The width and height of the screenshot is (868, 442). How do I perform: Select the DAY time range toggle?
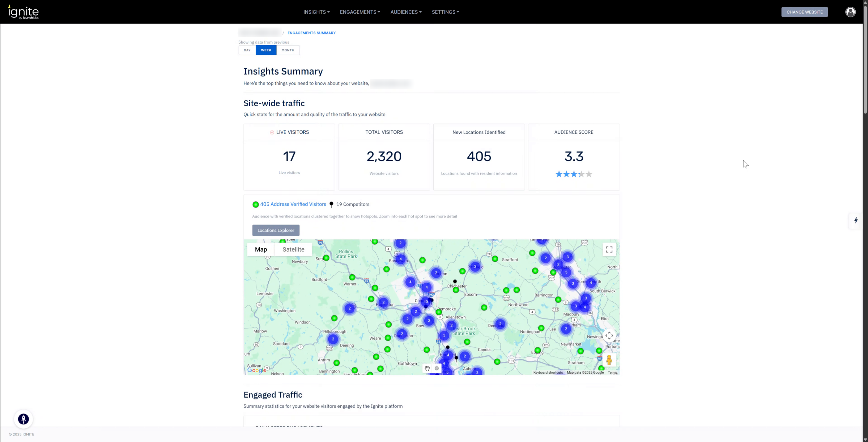click(247, 50)
